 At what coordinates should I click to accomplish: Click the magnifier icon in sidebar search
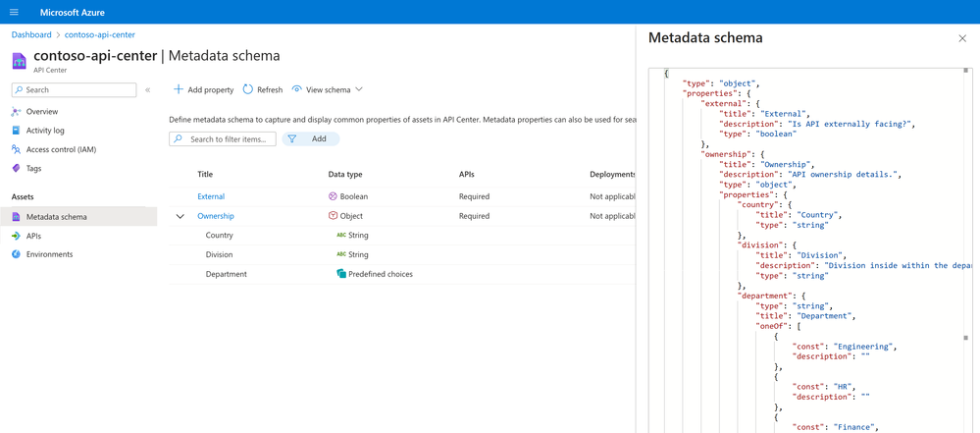pos(20,90)
